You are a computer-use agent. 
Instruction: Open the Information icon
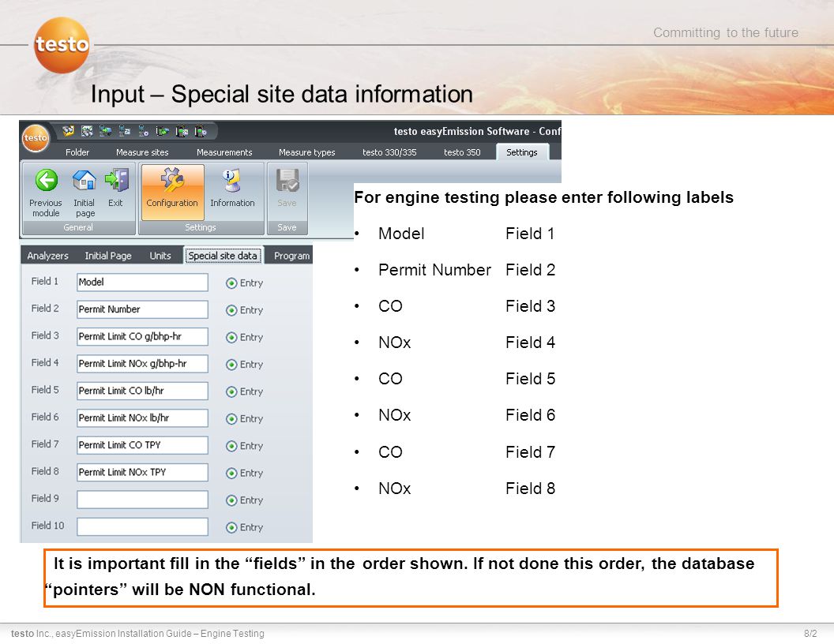coord(232,181)
